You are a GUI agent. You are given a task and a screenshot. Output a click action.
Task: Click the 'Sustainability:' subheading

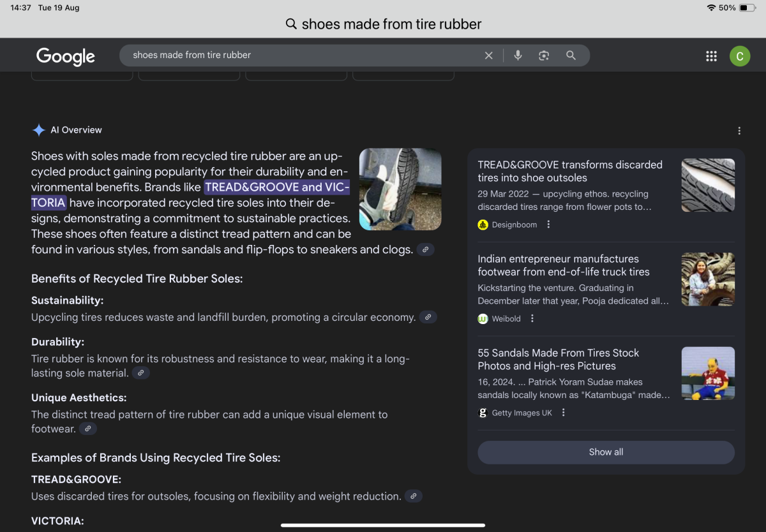point(67,300)
